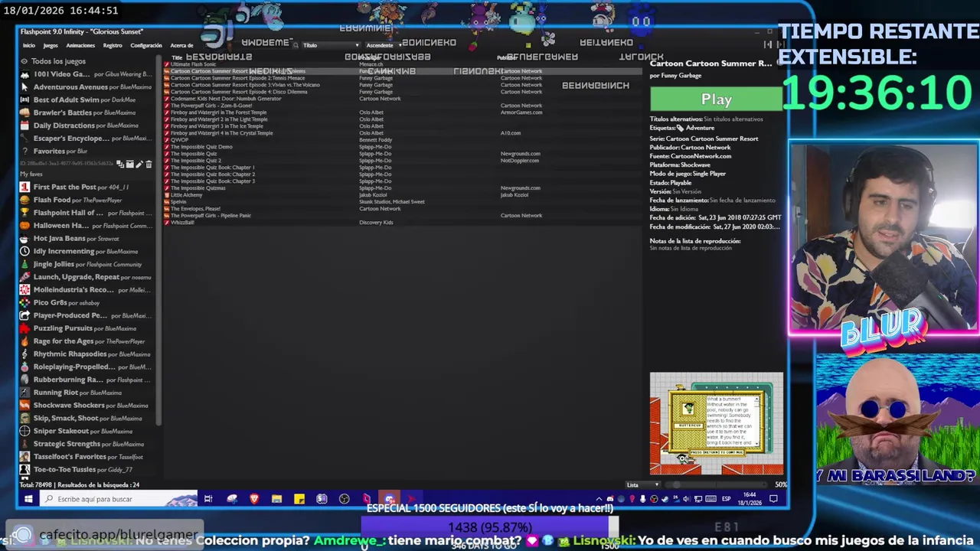The image size is (980, 551).
Task: Select The Powerpuff Girls - Pipeline Panic
Action: coord(403,216)
